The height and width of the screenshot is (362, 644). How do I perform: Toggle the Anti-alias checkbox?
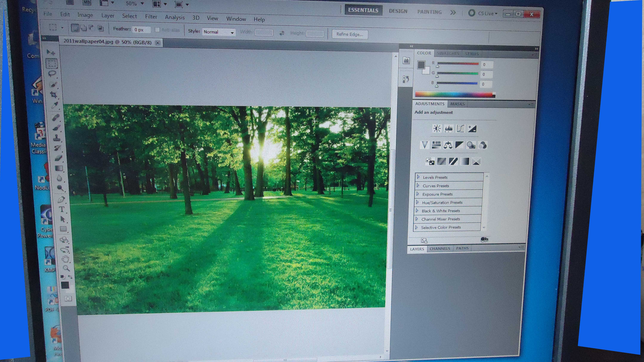click(x=157, y=30)
